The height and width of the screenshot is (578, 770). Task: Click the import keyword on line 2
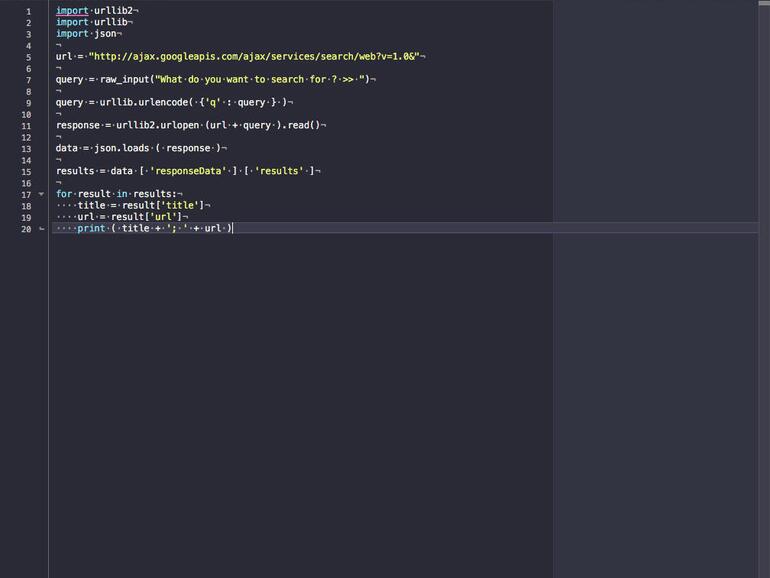pyautogui.click(x=72, y=22)
